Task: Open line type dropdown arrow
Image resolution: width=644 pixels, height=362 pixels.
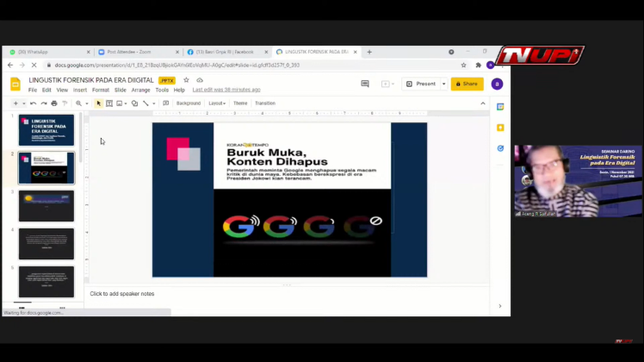Action: [x=153, y=103]
